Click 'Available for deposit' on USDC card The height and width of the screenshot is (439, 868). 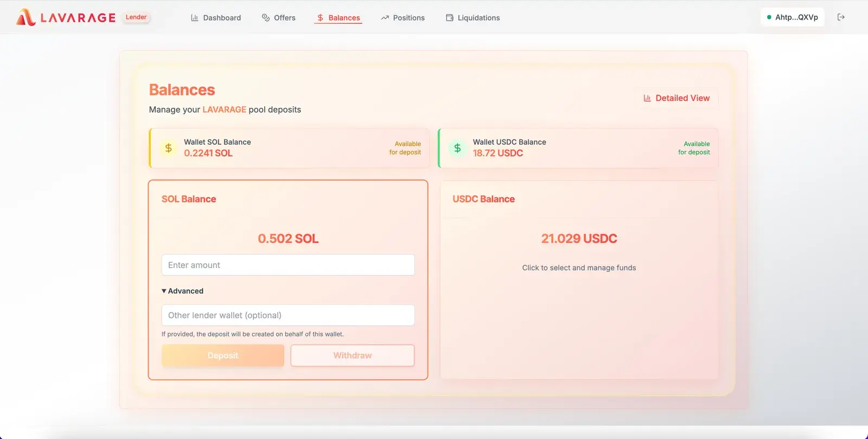pyautogui.click(x=694, y=148)
